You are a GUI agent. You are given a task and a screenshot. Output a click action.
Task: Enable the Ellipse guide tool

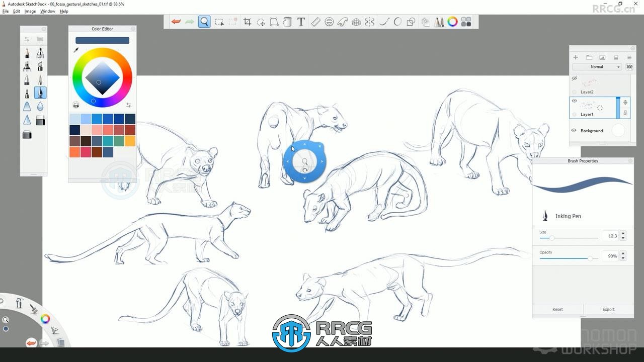tap(329, 22)
